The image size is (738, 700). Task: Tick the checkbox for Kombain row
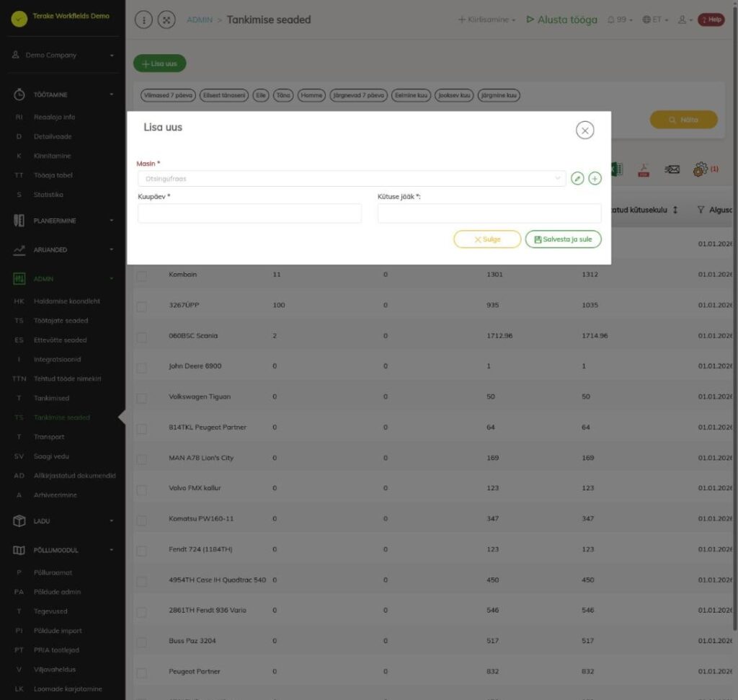point(142,276)
